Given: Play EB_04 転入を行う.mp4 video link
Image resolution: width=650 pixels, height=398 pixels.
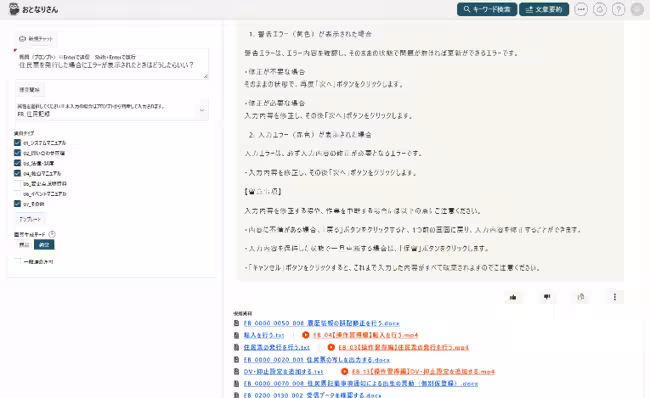Looking at the screenshot, I should [366, 335].
